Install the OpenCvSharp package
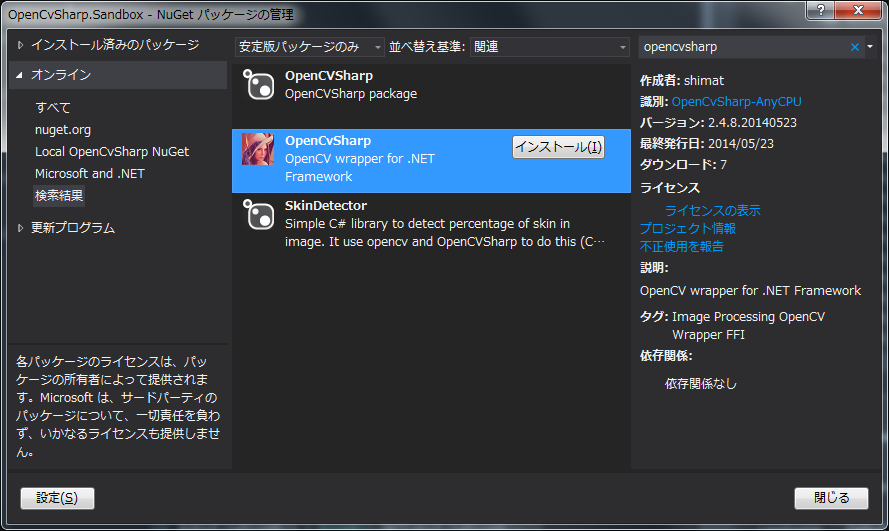Screen dimensions: 889x531 coord(558,147)
